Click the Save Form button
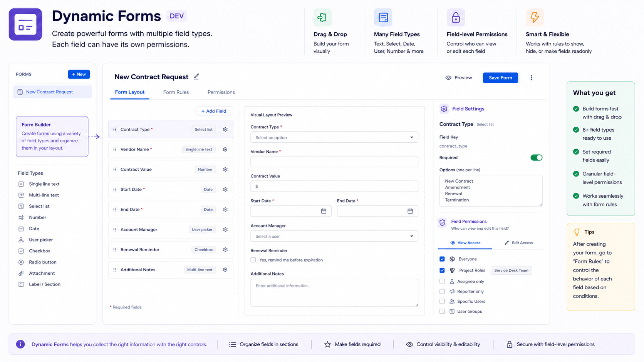The image size is (644, 362). pos(500,78)
